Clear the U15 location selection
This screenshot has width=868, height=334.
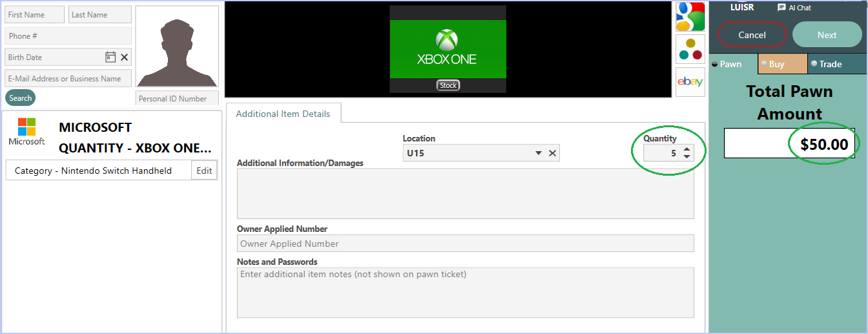552,153
